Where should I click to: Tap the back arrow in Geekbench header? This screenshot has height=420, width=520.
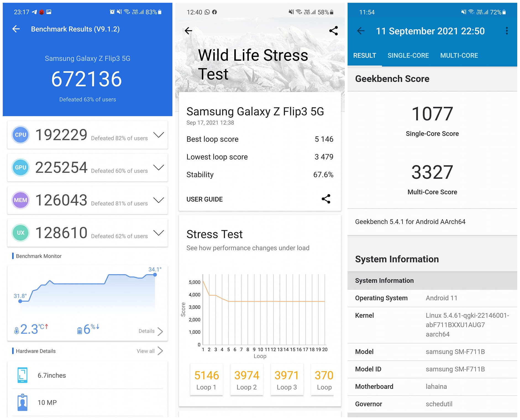click(361, 31)
